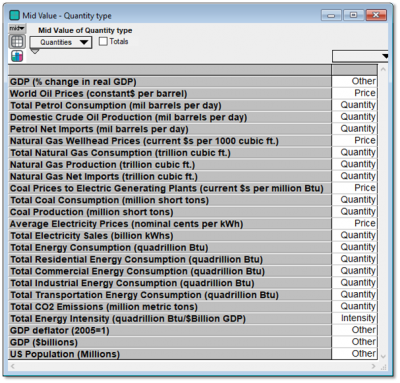Image resolution: width=400 pixels, height=383 pixels.
Task: Select row 'Total Energy Intensity'
Action: [170, 318]
